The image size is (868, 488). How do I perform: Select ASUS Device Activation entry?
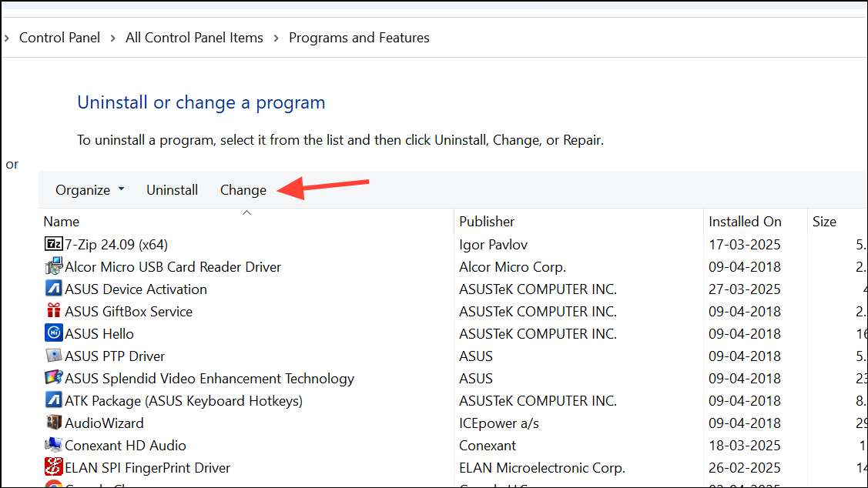coord(136,289)
